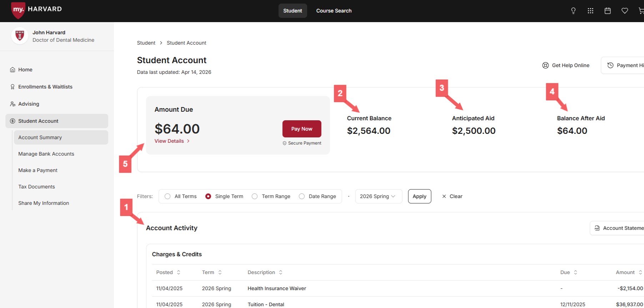644x308 pixels.
Task: Click the View Details link
Action: tap(172, 141)
